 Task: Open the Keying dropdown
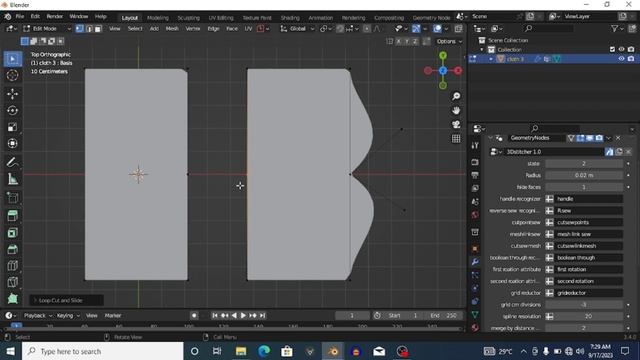coord(68,316)
